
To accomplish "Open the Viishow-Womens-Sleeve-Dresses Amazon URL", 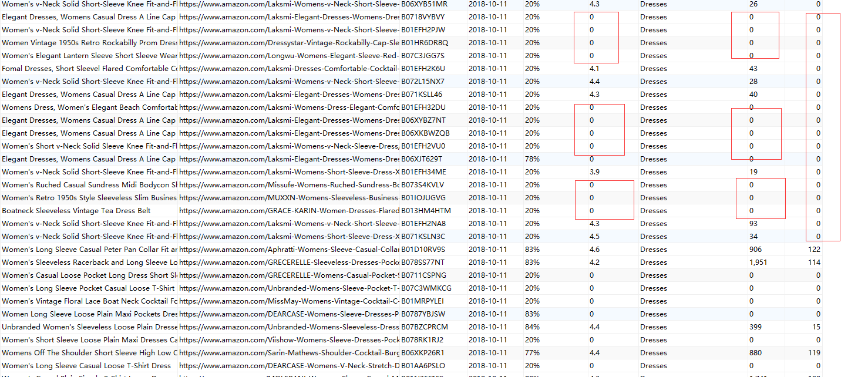I will click(x=289, y=339).
